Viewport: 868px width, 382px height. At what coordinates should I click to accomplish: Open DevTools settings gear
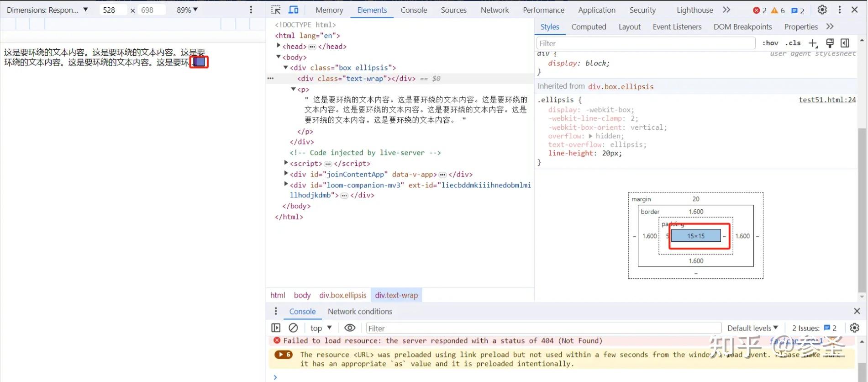pos(822,10)
